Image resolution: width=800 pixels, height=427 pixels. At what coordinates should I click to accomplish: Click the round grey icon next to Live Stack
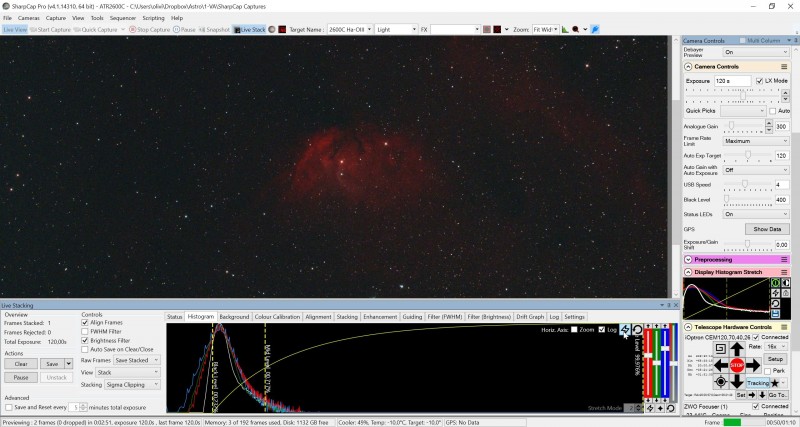pos(272,30)
